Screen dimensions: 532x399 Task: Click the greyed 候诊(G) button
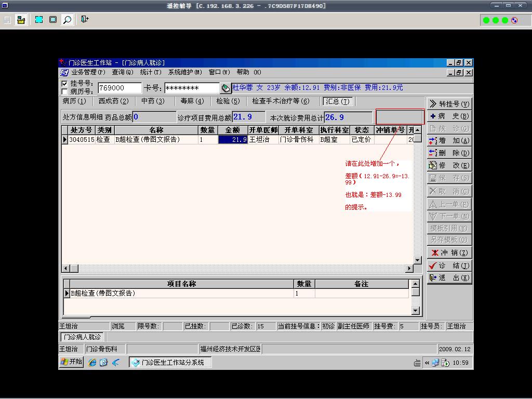[449, 129]
